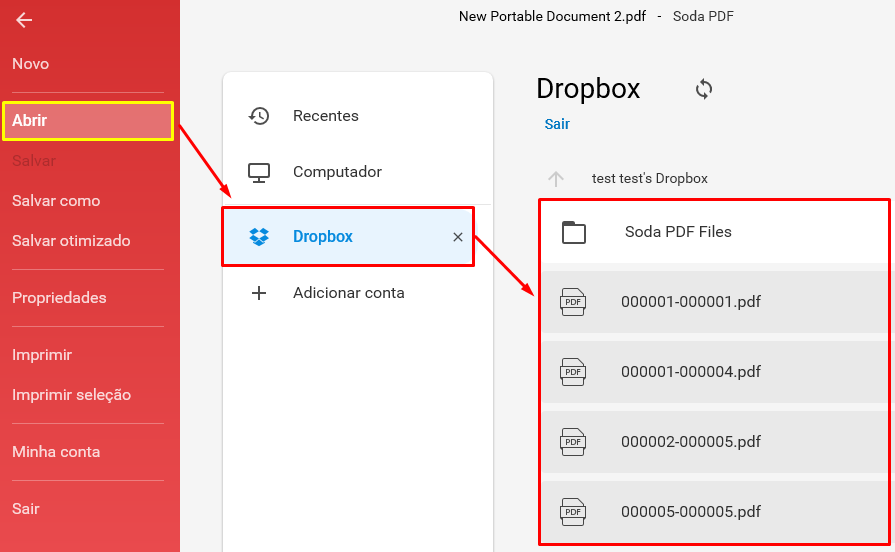Refresh the Dropbox file listing
The image size is (895, 552).
tap(704, 89)
